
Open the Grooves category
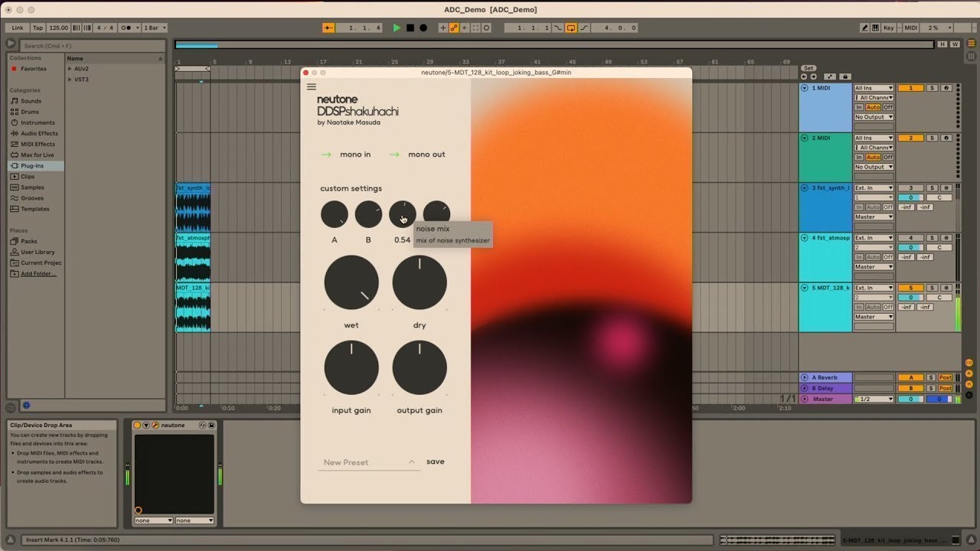click(32, 198)
